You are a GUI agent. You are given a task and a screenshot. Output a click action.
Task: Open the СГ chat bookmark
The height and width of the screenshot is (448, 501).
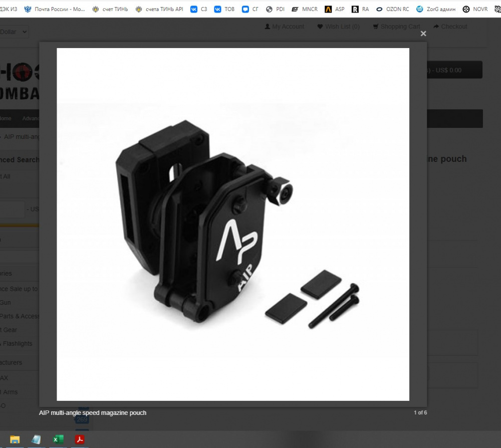click(250, 9)
